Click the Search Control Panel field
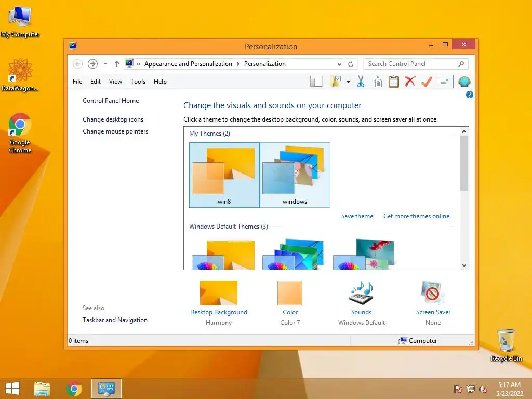The width and height of the screenshot is (532, 399). click(x=416, y=64)
